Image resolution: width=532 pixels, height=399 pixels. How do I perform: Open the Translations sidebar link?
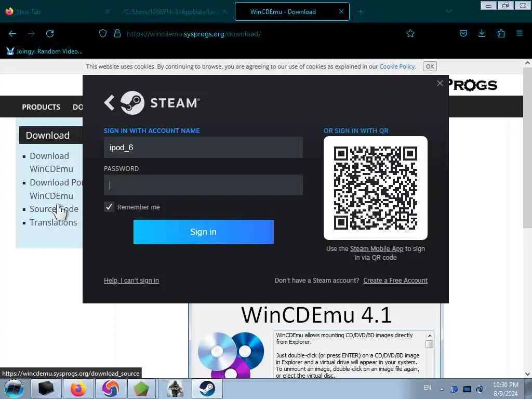coord(54,222)
